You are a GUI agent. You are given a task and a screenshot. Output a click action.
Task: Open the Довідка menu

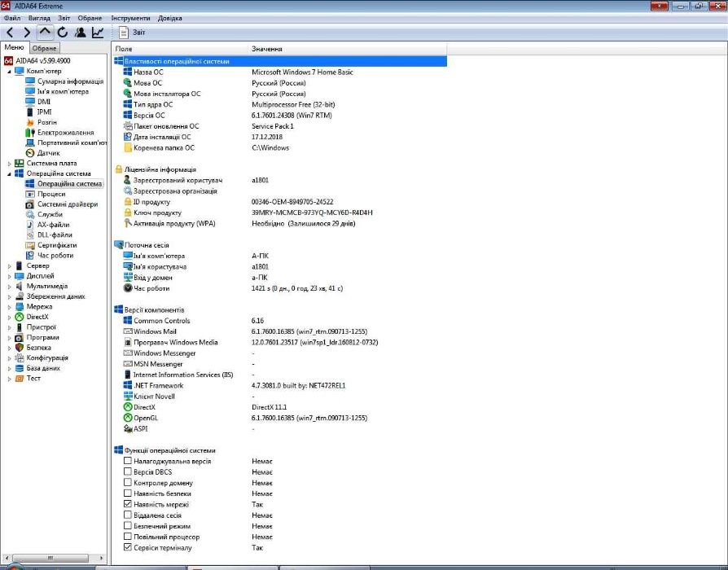tap(170, 18)
